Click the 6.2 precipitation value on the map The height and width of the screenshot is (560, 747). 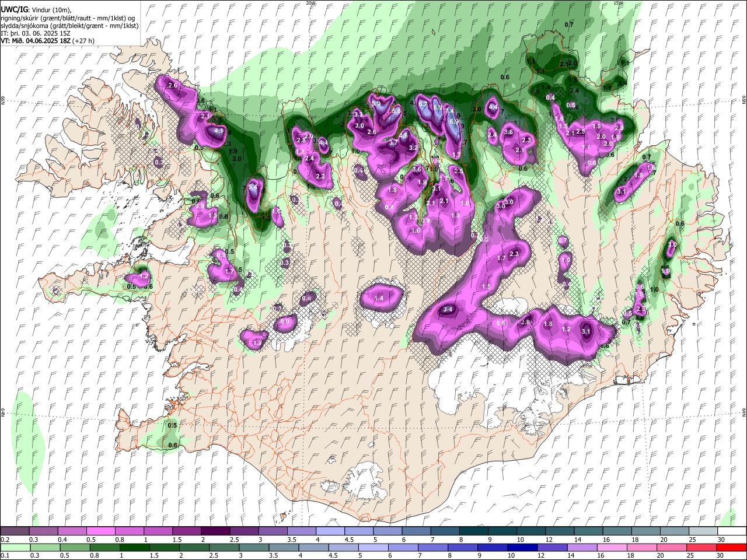(x=423, y=104)
